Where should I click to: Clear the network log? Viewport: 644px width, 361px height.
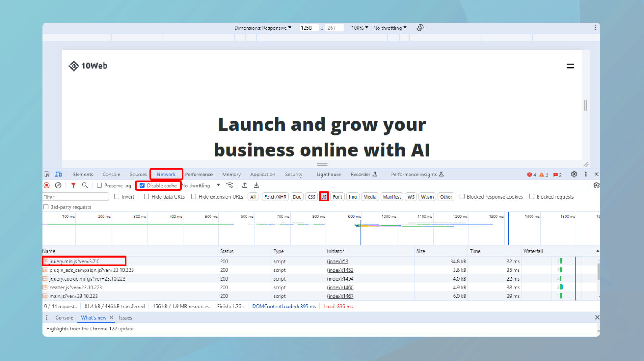pyautogui.click(x=58, y=185)
